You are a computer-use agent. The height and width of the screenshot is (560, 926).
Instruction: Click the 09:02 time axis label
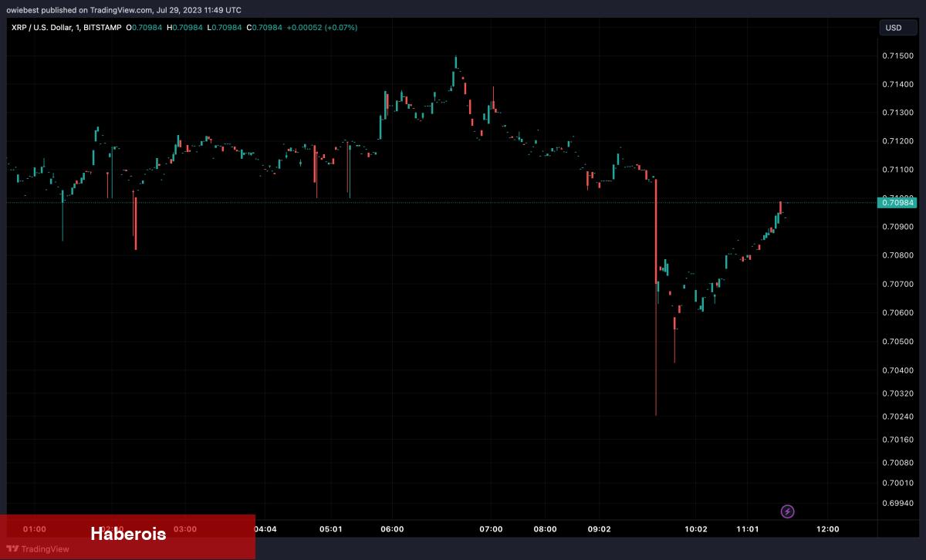click(x=600, y=529)
